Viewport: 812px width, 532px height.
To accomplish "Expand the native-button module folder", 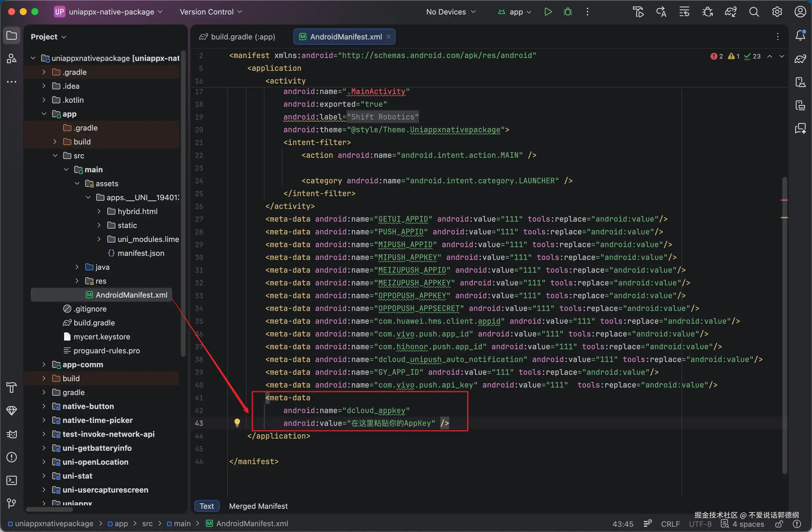I will tap(44, 406).
